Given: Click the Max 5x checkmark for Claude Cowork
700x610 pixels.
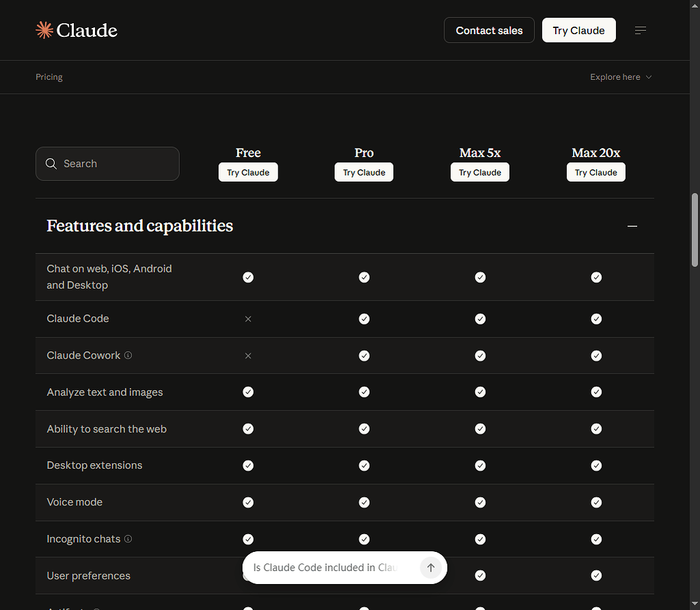Looking at the screenshot, I should click(x=481, y=356).
